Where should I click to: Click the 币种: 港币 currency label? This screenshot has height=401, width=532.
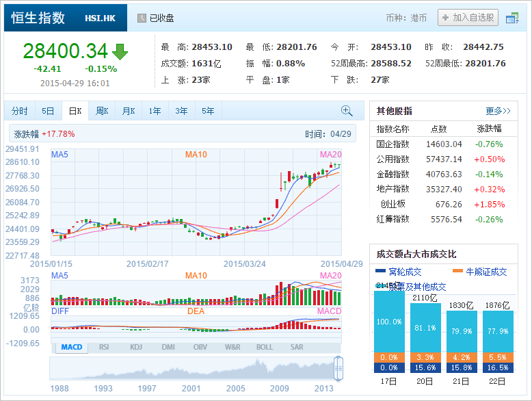tap(406, 18)
